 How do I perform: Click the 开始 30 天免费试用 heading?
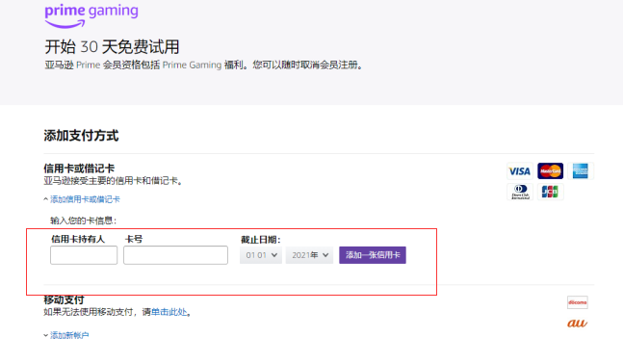point(112,47)
